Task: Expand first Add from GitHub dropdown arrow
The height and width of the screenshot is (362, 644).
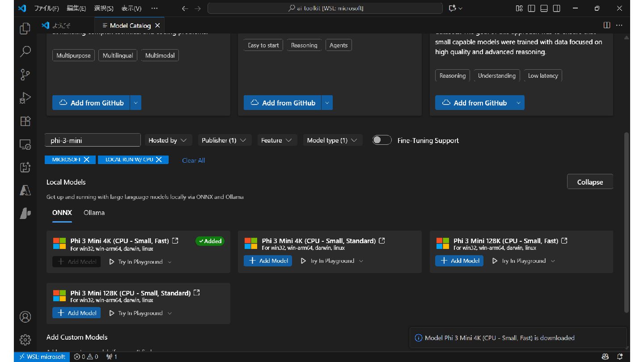Action: coord(136,103)
